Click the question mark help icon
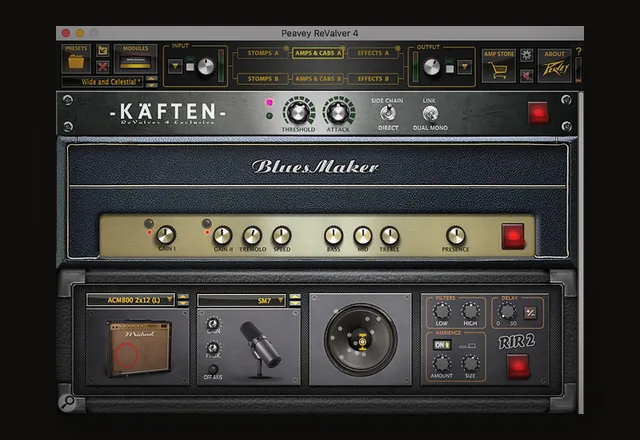 [578, 51]
